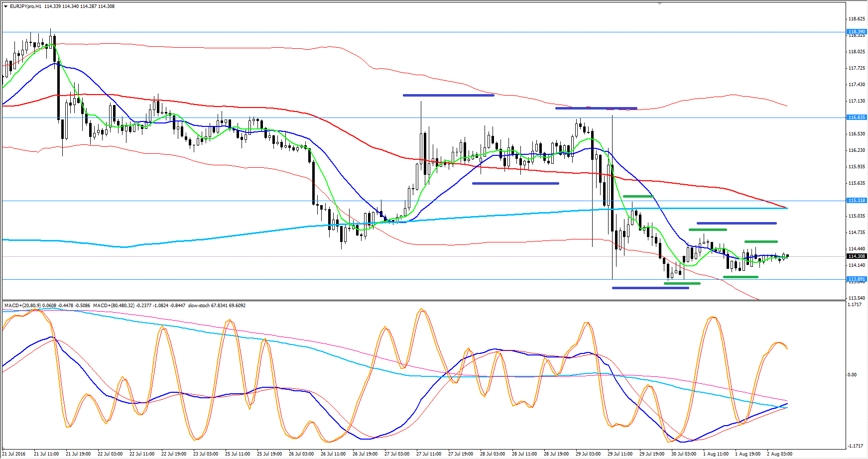Click the current price label 114.308
The width and height of the screenshot is (868, 459).
click(x=857, y=256)
